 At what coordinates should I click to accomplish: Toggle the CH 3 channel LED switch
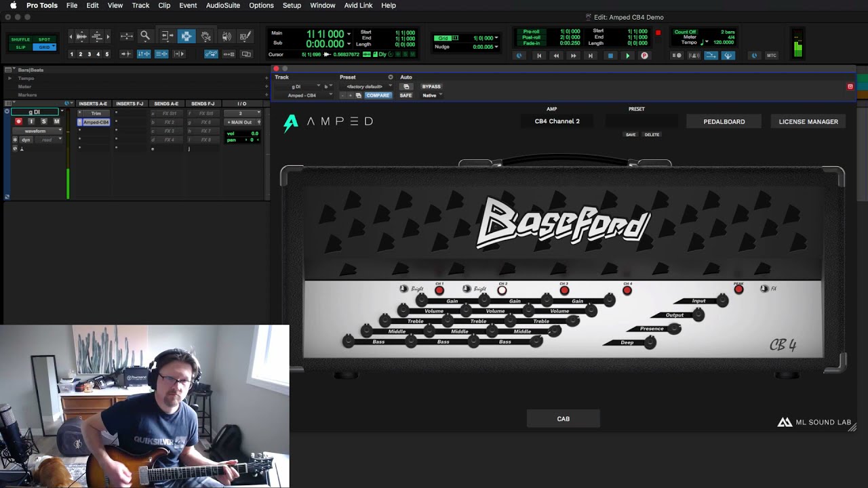click(x=564, y=290)
